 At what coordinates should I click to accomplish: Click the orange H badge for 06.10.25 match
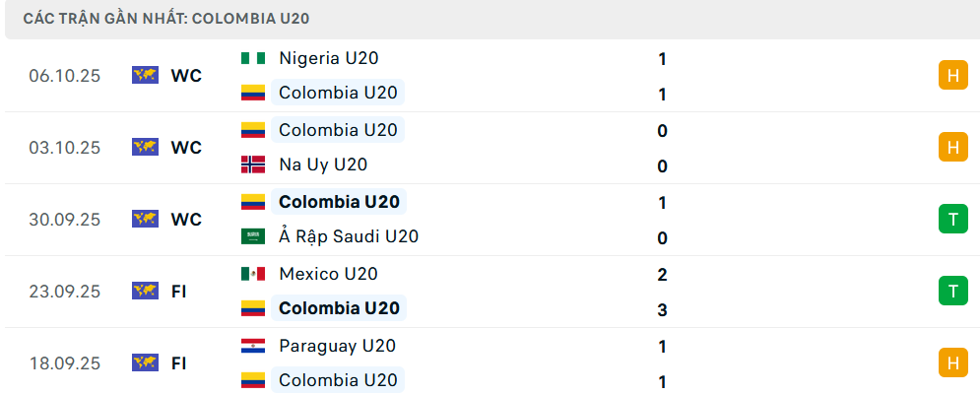click(952, 75)
